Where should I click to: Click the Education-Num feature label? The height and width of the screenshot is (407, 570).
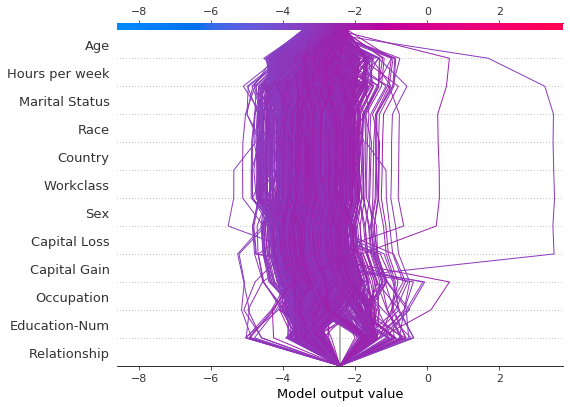[59, 326]
